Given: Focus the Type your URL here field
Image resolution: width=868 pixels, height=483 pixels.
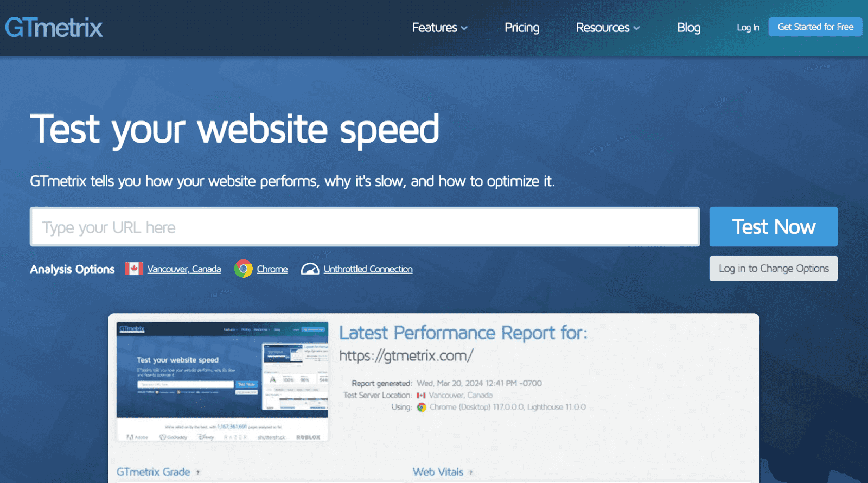Looking at the screenshot, I should pyautogui.click(x=365, y=227).
